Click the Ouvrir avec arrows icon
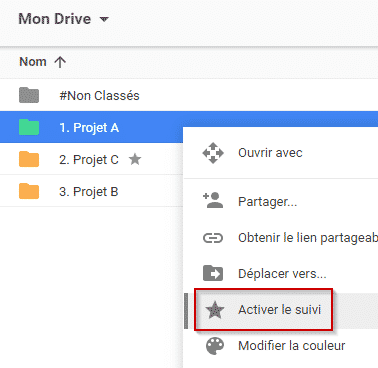This screenshot has width=378, height=368. point(213,153)
